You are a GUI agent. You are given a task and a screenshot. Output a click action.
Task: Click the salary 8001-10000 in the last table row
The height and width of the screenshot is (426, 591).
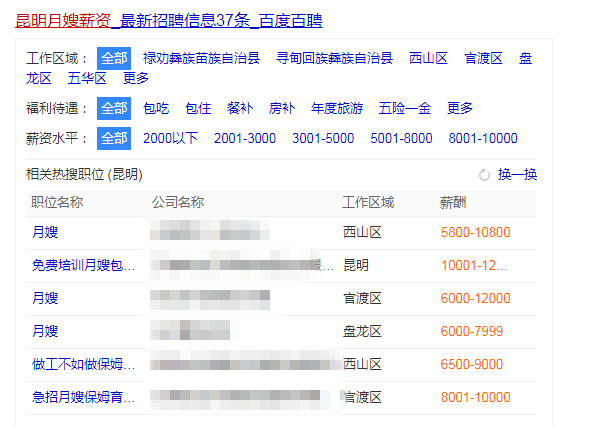(476, 397)
